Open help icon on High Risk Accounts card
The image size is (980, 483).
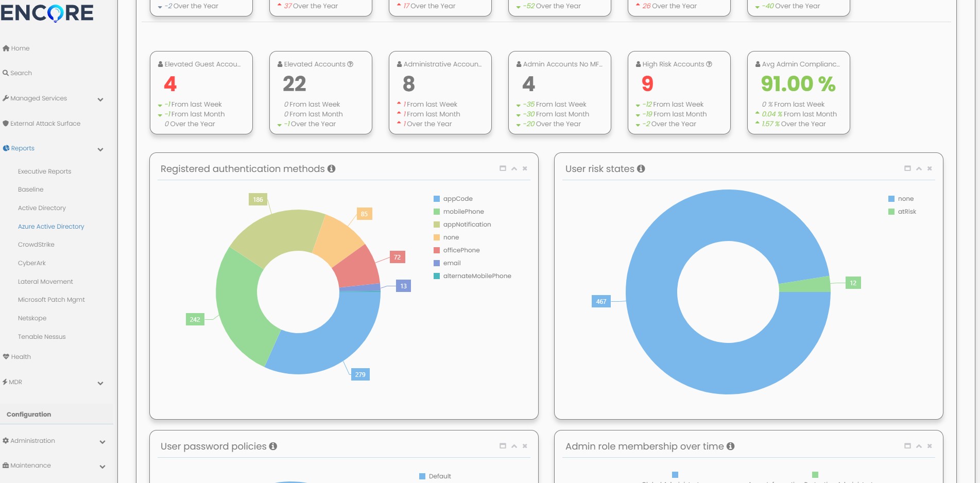pos(709,64)
